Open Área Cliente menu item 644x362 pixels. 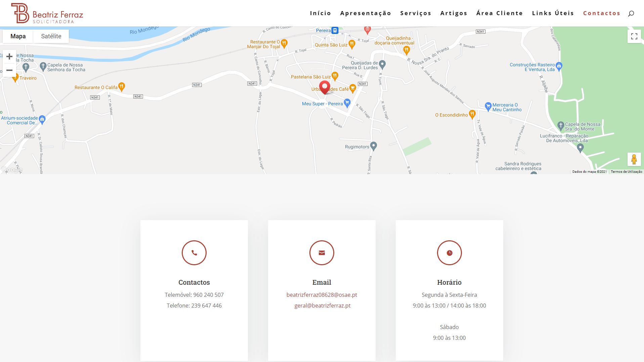coord(500,13)
